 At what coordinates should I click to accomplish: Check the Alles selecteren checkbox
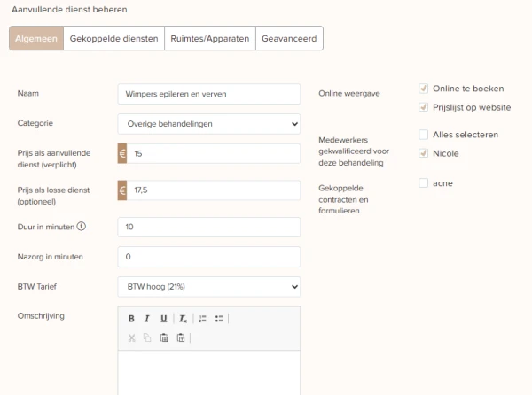[x=424, y=135]
